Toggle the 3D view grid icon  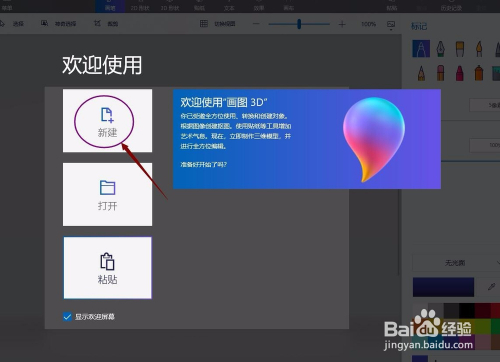(204, 24)
